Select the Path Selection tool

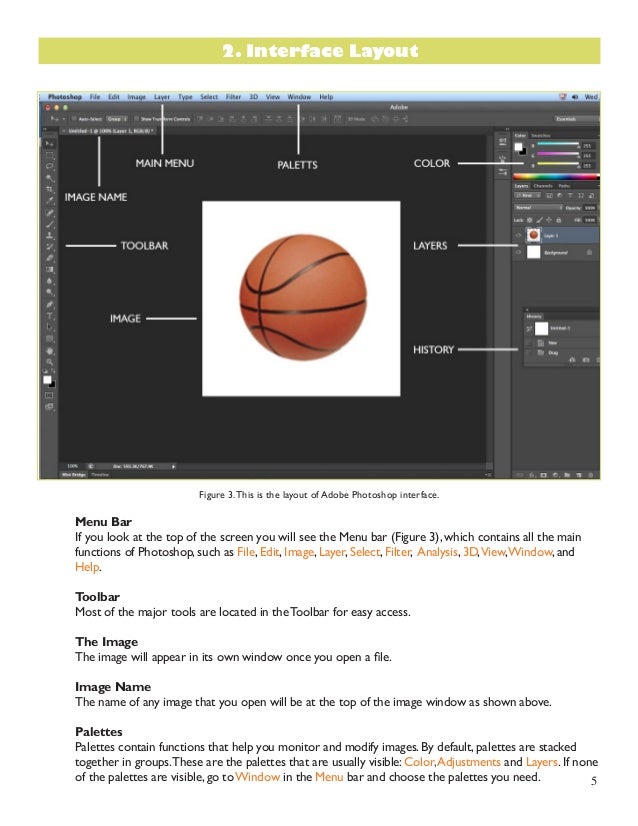tap(49, 327)
